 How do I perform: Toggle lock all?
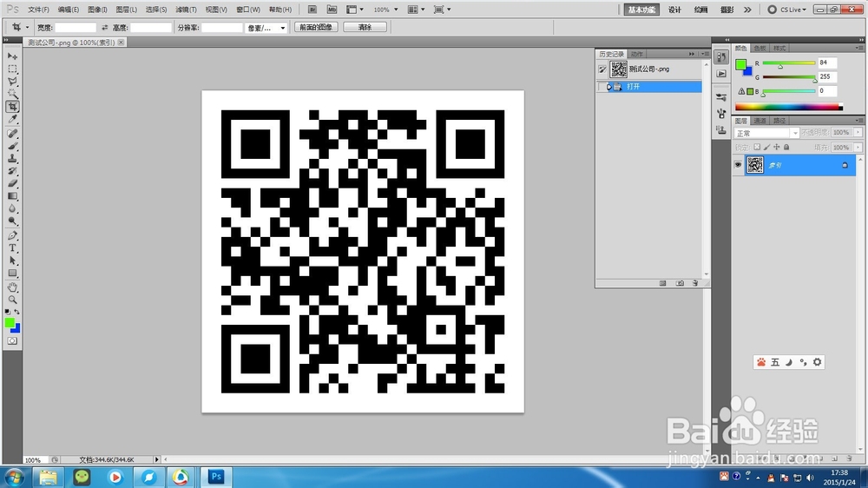tap(786, 148)
